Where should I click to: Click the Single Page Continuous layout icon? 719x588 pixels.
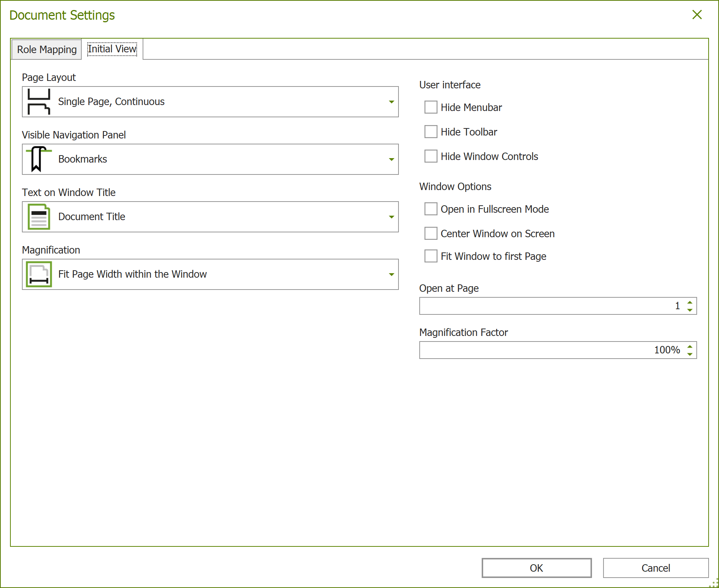[x=38, y=101]
